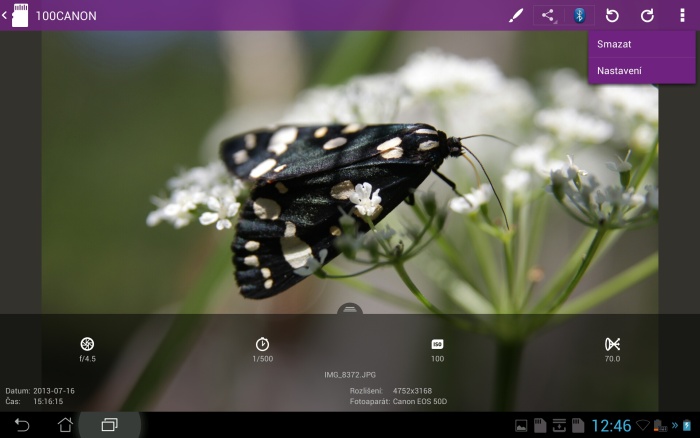Tap the focal length 70.0 icon
The image size is (700, 438).
[x=612, y=344]
